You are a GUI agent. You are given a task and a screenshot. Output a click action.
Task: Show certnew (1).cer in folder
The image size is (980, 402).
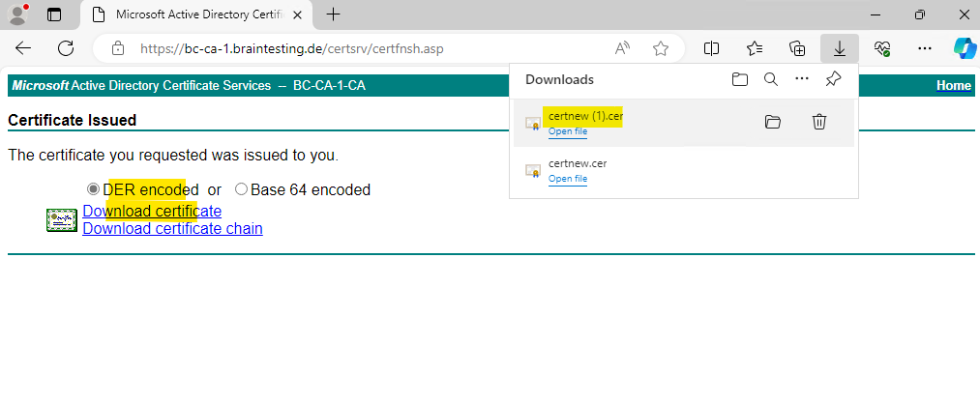[773, 122]
